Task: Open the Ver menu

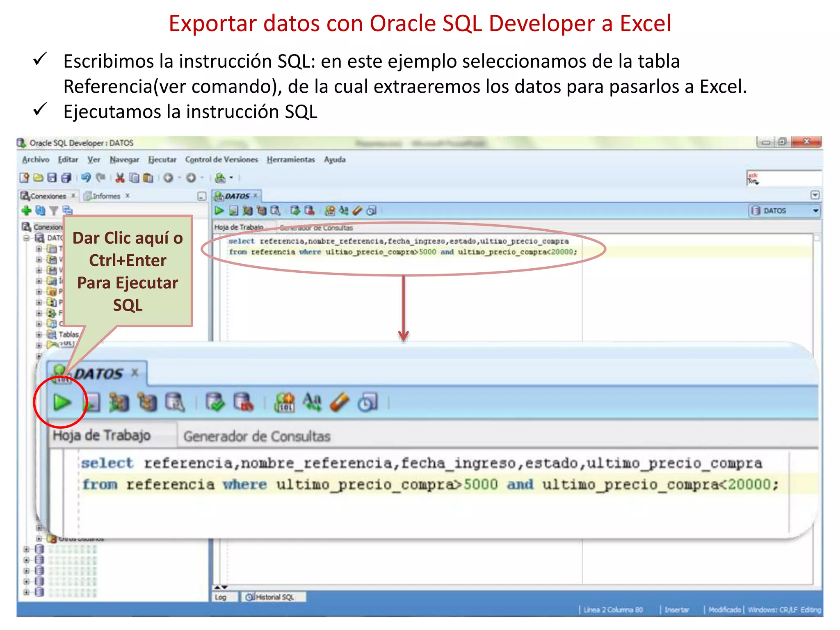Action: click(x=94, y=160)
